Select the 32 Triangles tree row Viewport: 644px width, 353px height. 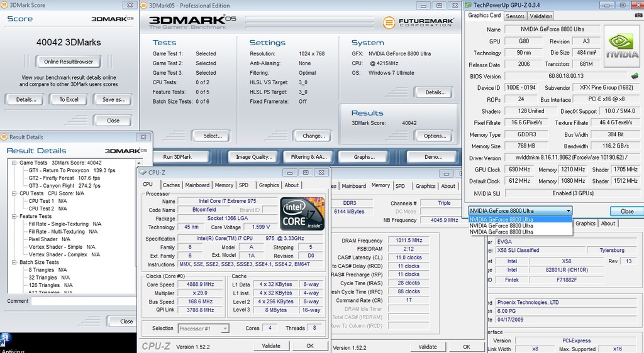pos(49,278)
